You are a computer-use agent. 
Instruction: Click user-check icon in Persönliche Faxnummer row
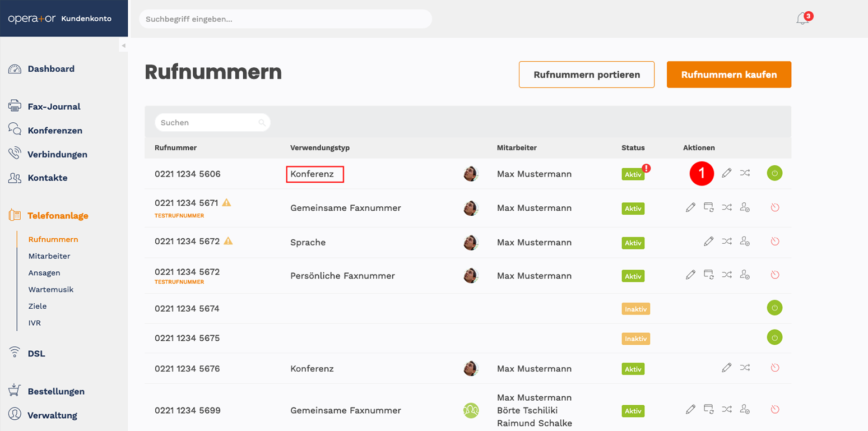tap(745, 275)
